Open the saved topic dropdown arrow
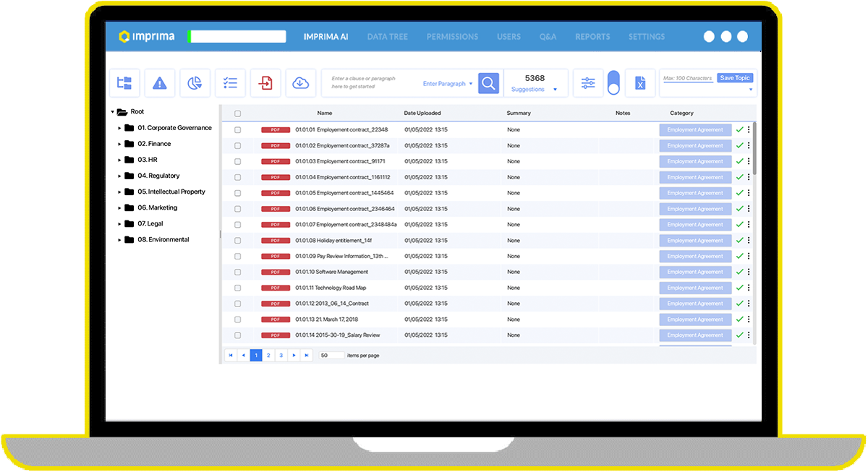This screenshot has height=472, width=868. [751, 90]
